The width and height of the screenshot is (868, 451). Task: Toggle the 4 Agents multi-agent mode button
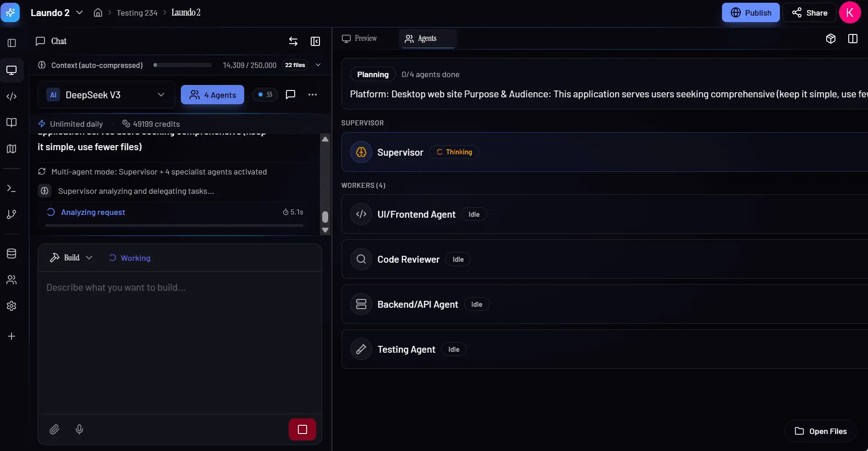pyautogui.click(x=213, y=95)
